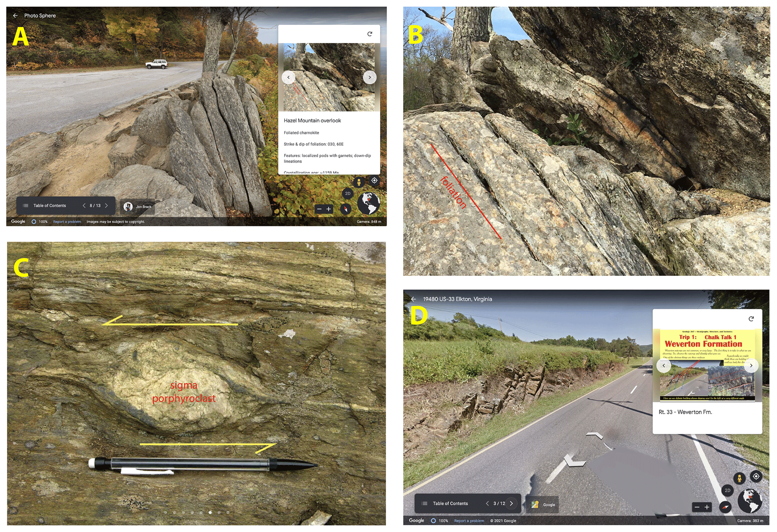Toggle the 2D view button in panel D

[727, 490]
